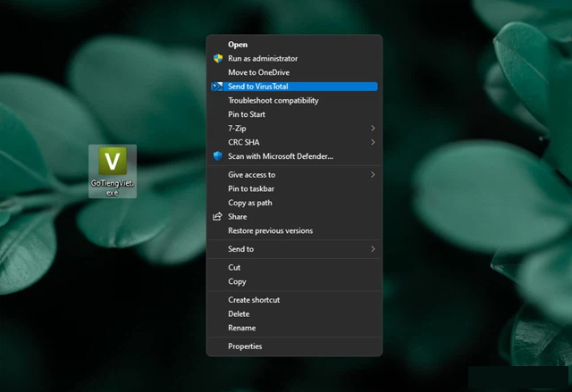
Task: Expand the CRC SHA submenu arrow
Action: (373, 143)
